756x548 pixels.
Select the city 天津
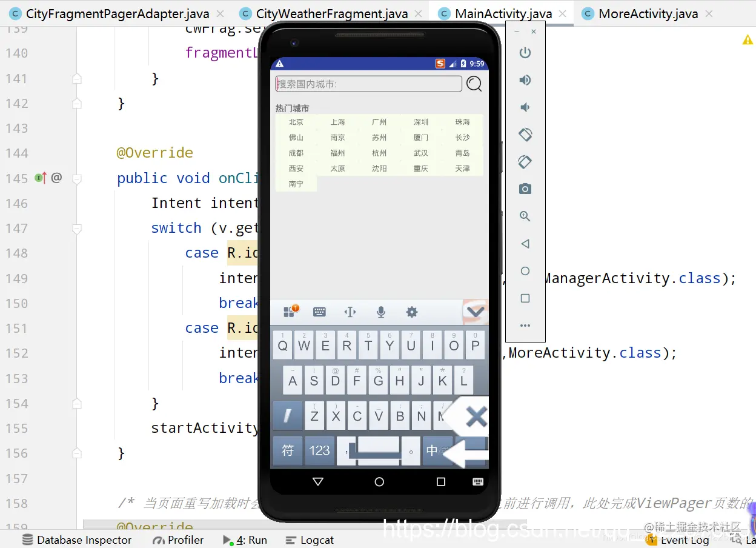pyautogui.click(x=463, y=169)
